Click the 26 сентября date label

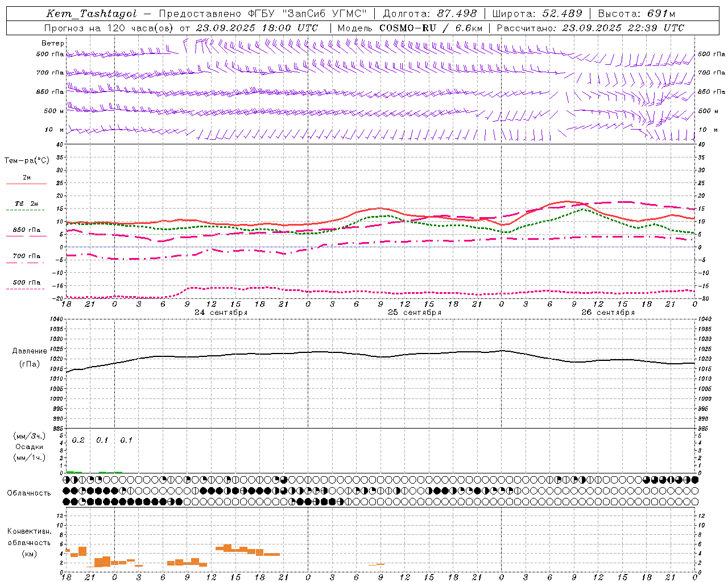[x=608, y=313]
